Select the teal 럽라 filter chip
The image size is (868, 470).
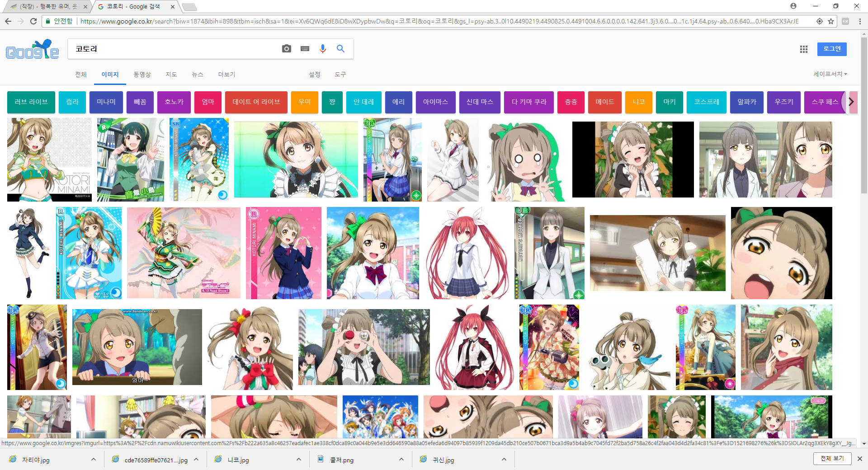72,102
